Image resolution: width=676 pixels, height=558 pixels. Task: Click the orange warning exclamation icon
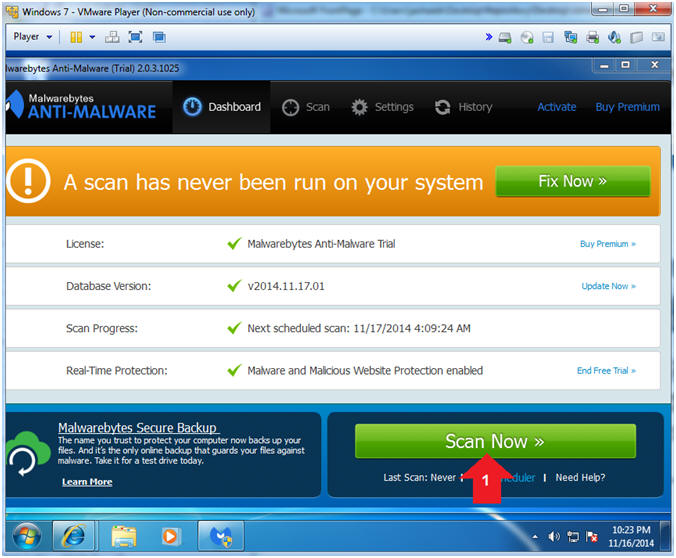[x=28, y=181]
